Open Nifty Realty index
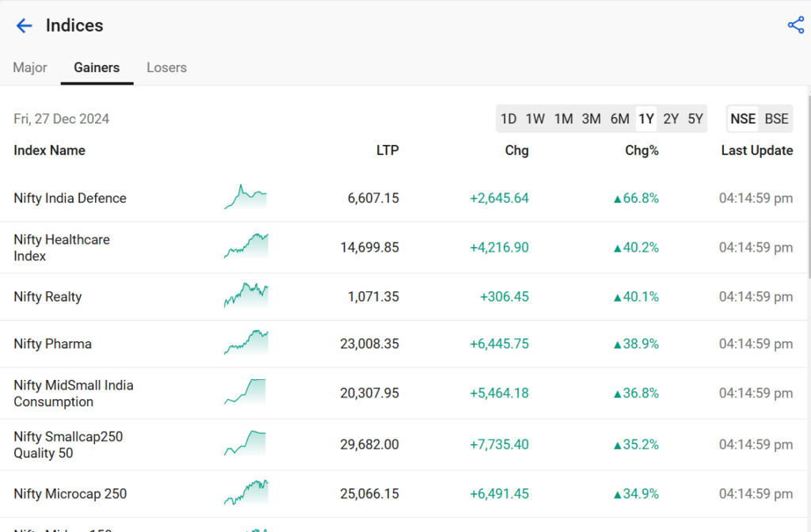811x532 pixels. pyautogui.click(x=48, y=297)
